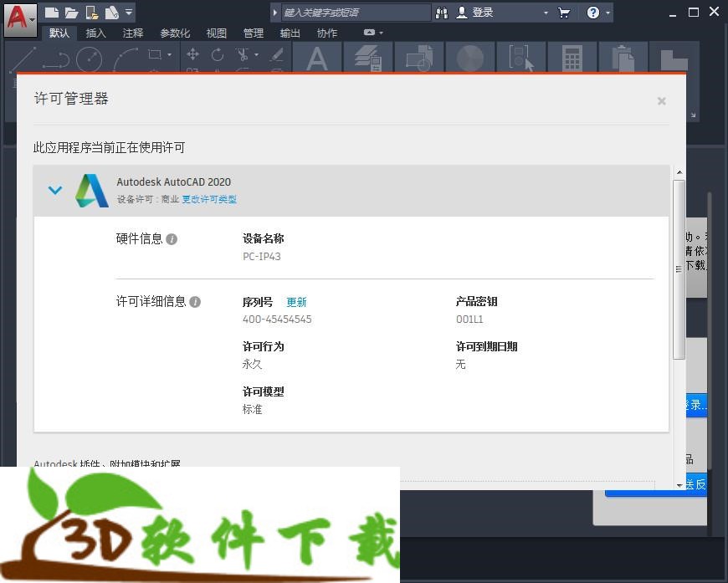Screen dimensions: 728x583
Task: Open the ribbon display options dropdown arrow
Action: point(382,33)
